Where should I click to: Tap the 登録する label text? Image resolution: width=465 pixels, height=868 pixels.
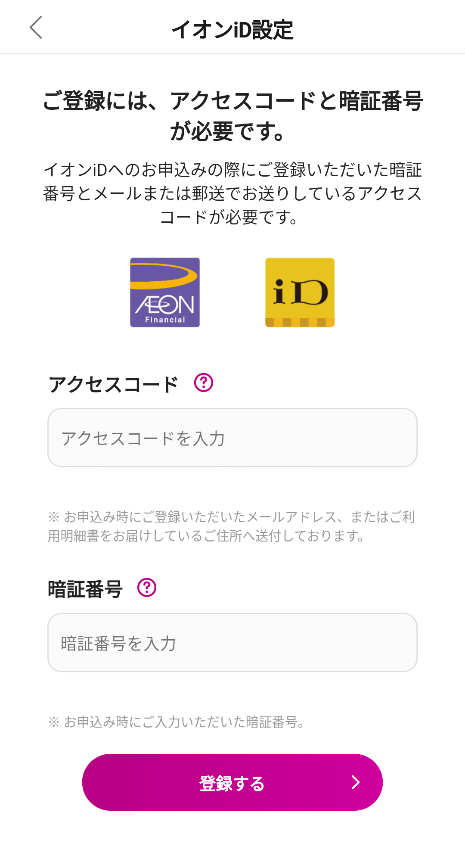[232, 784]
